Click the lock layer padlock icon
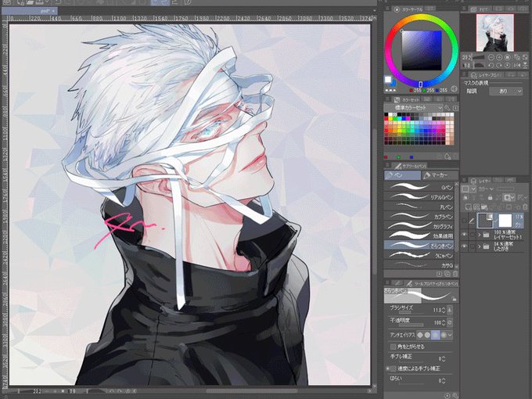The image size is (532, 399). [490, 197]
